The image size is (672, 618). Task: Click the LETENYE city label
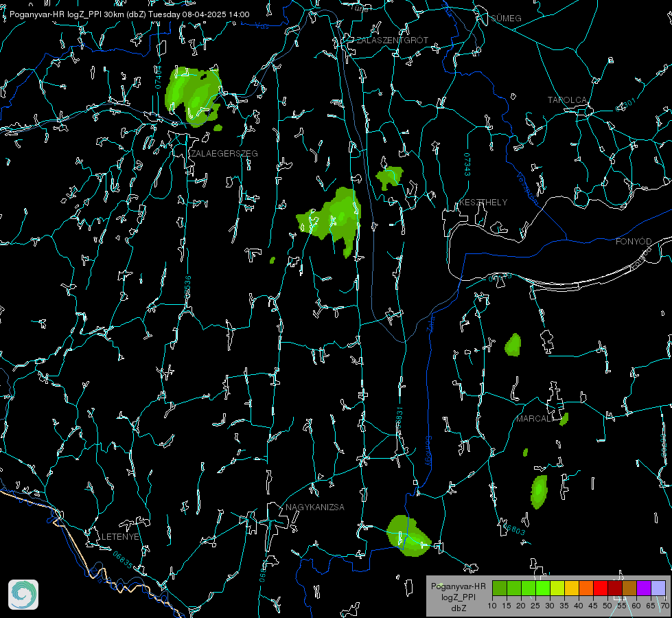point(120,536)
